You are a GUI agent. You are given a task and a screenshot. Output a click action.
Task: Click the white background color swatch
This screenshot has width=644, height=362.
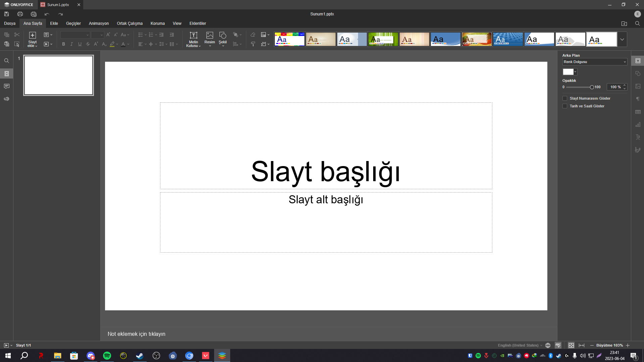point(568,72)
